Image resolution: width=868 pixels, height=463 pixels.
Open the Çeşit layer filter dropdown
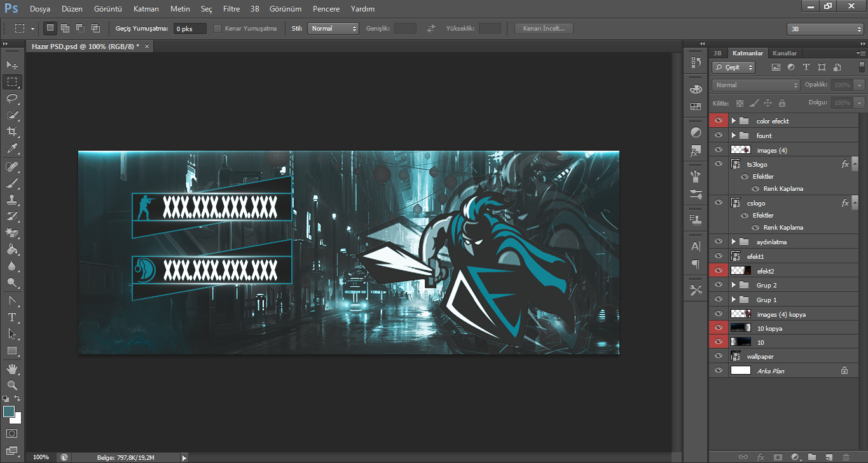733,67
